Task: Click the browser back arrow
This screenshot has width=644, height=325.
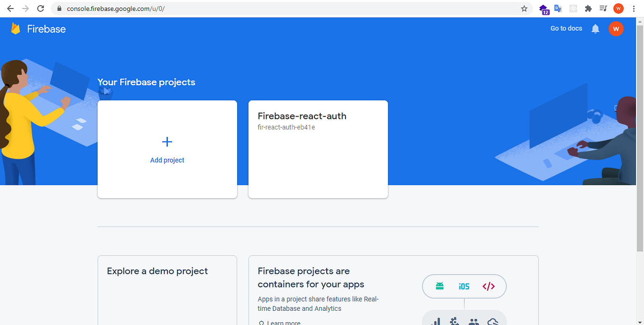Action: [x=10, y=8]
